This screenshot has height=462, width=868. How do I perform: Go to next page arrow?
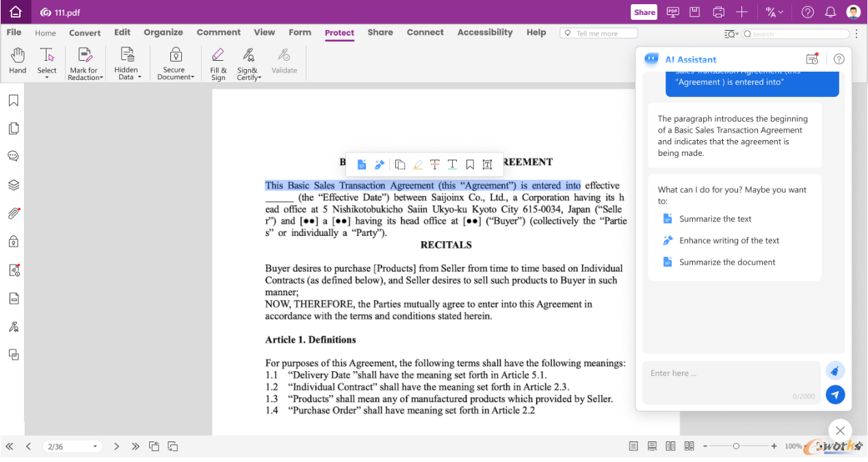(x=116, y=446)
